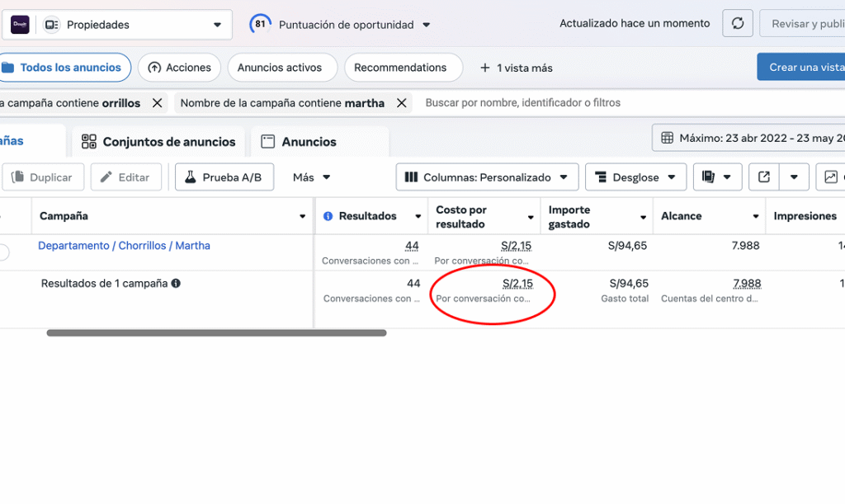845x504 pixels.
Task: Click the charts view icon button
Action: point(830,177)
